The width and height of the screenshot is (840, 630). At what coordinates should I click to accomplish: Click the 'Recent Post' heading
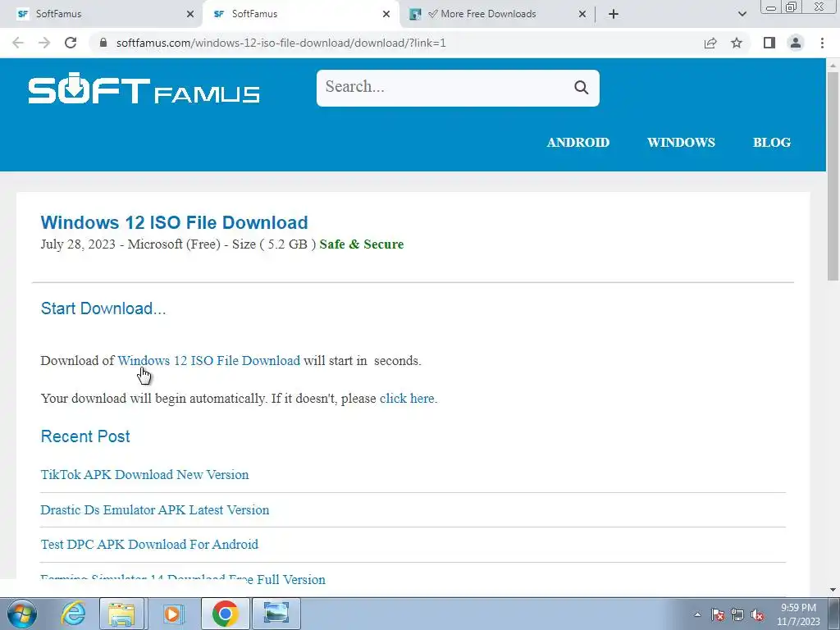click(x=85, y=436)
